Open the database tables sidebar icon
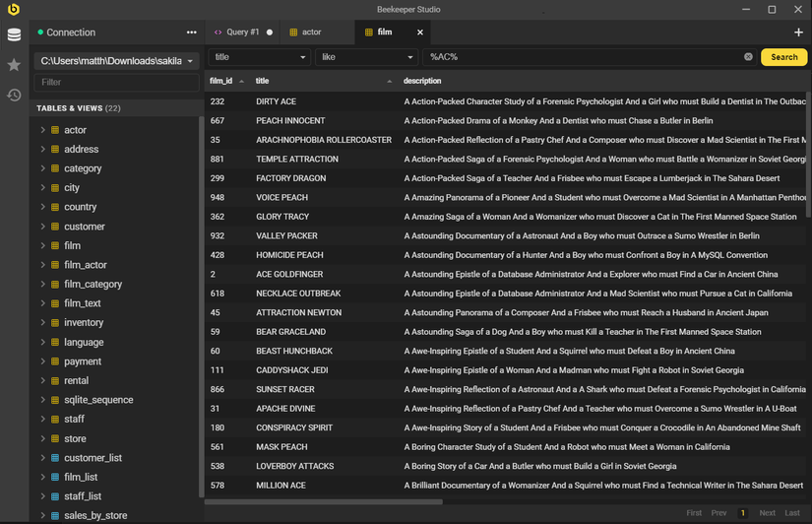Screen dimensions: 812x524 point(14,35)
